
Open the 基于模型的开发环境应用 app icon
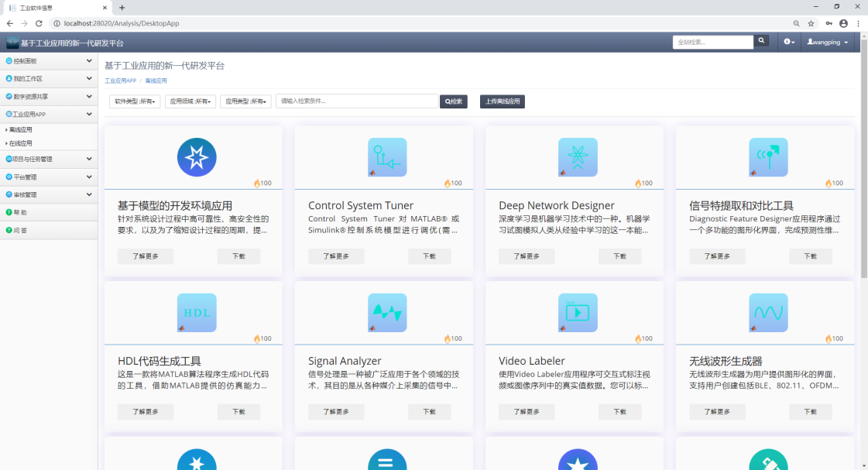pos(197,157)
